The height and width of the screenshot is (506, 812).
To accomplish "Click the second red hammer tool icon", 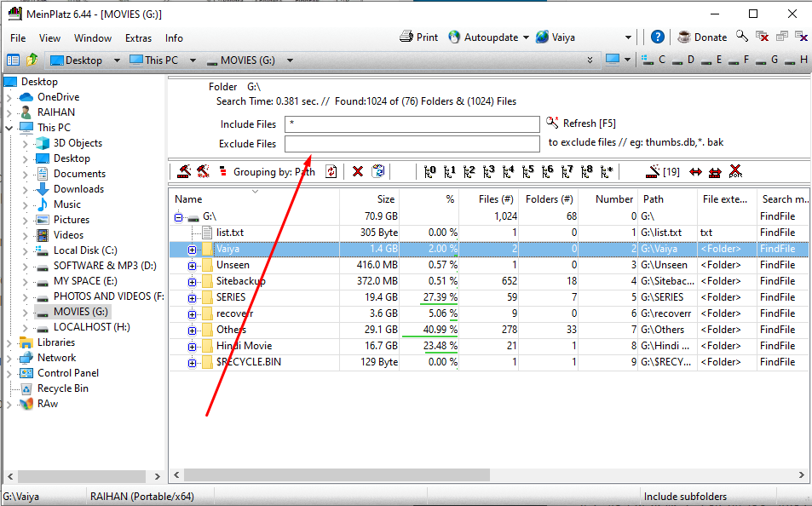I will (x=203, y=171).
